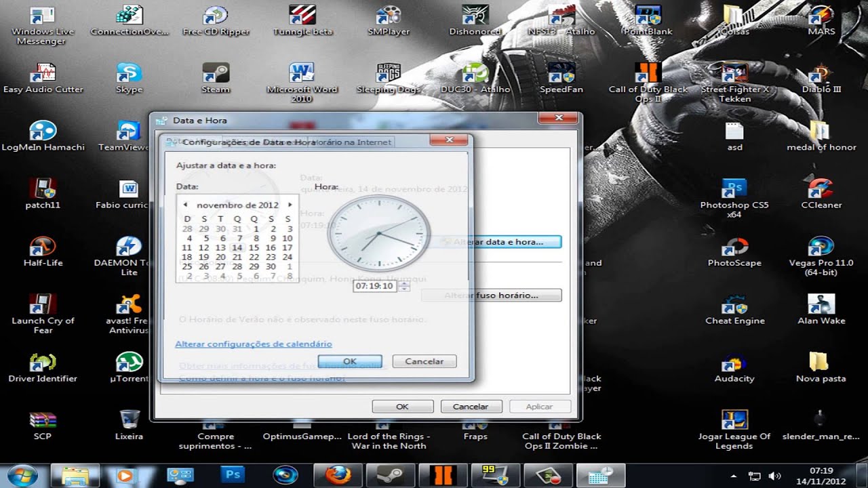Image resolution: width=868 pixels, height=488 pixels.
Task: Launch Easy Audio Cutter
Action: [43, 79]
